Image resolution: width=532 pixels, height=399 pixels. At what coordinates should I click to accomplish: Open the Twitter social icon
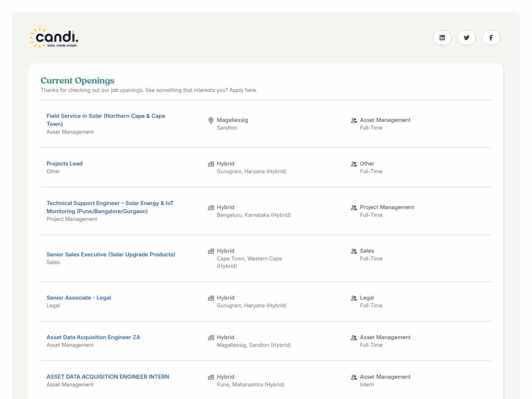pyautogui.click(x=467, y=38)
